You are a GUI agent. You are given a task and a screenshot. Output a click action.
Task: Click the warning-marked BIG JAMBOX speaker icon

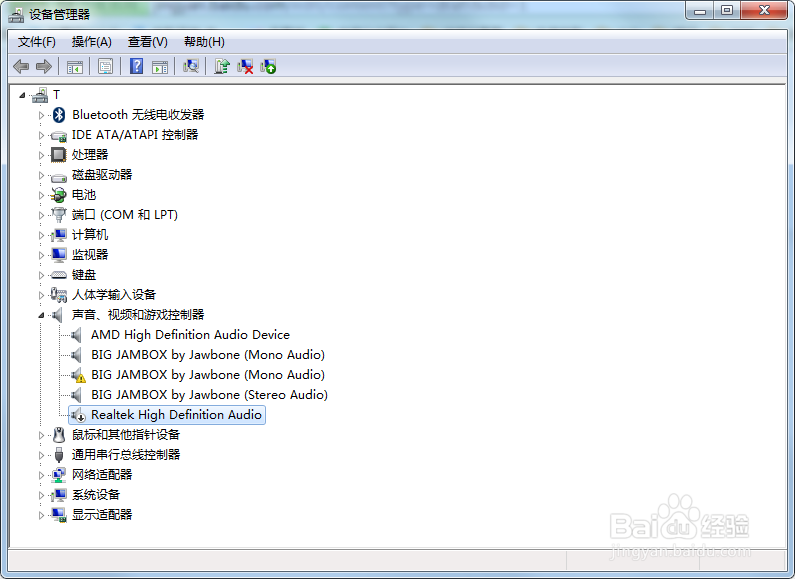[78, 375]
